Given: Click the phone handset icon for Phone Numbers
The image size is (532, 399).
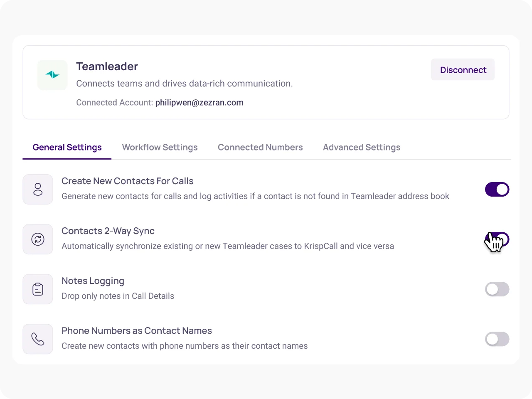Looking at the screenshot, I should [x=38, y=339].
